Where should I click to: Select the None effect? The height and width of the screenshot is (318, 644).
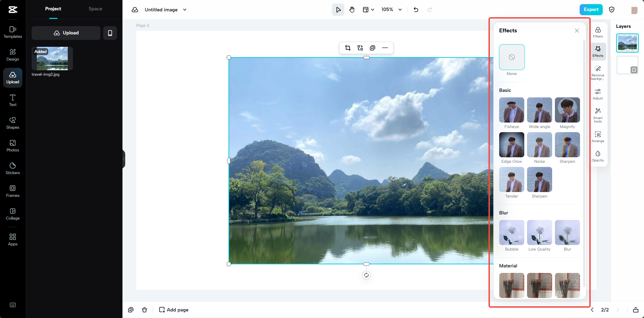(512, 57)
